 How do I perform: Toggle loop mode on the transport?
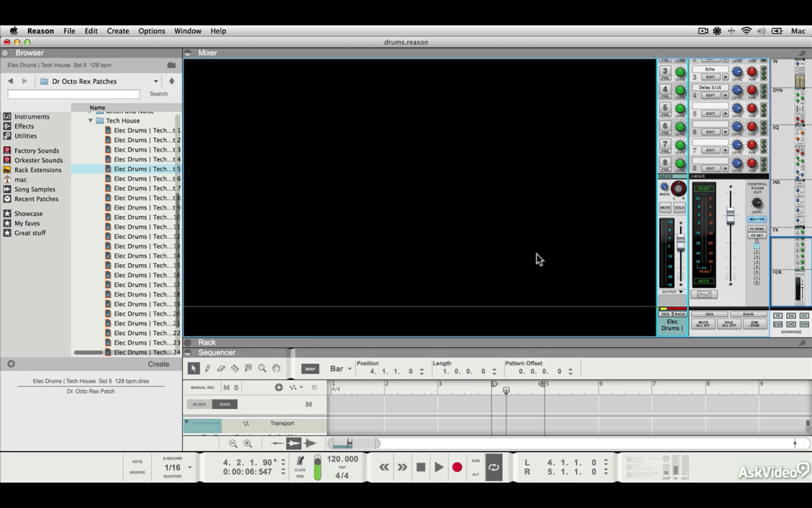(x=494, y=467)
